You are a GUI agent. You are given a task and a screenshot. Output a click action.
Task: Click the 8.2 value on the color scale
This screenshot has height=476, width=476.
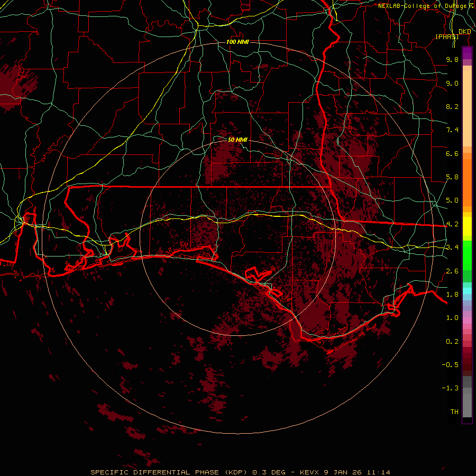(452, 106)
